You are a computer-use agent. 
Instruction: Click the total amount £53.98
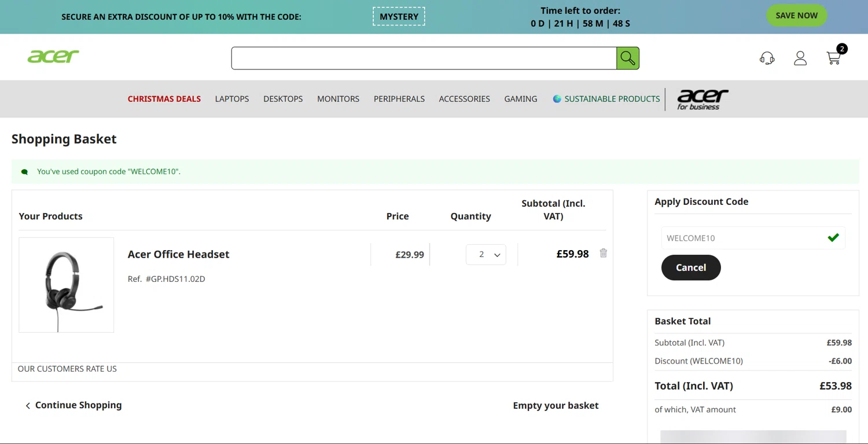836,386
